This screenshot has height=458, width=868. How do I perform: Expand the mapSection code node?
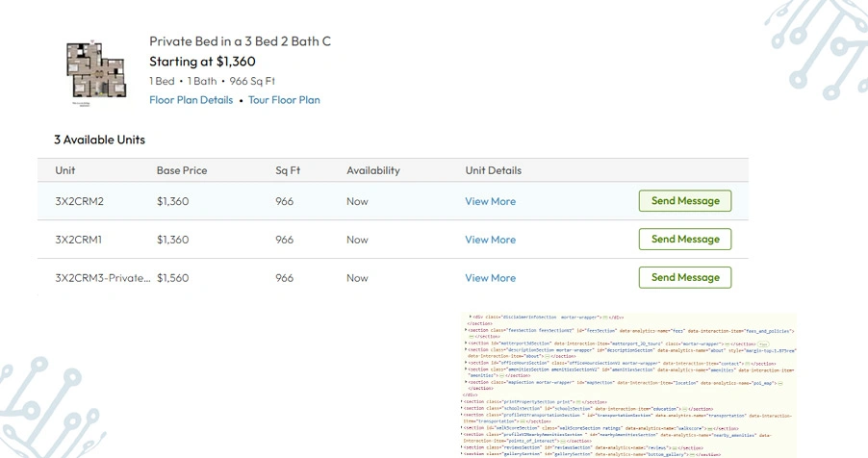coord(466,382)
